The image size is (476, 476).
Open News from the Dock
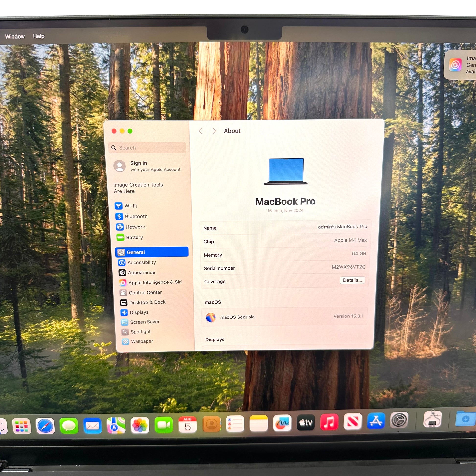click(352, 421)
